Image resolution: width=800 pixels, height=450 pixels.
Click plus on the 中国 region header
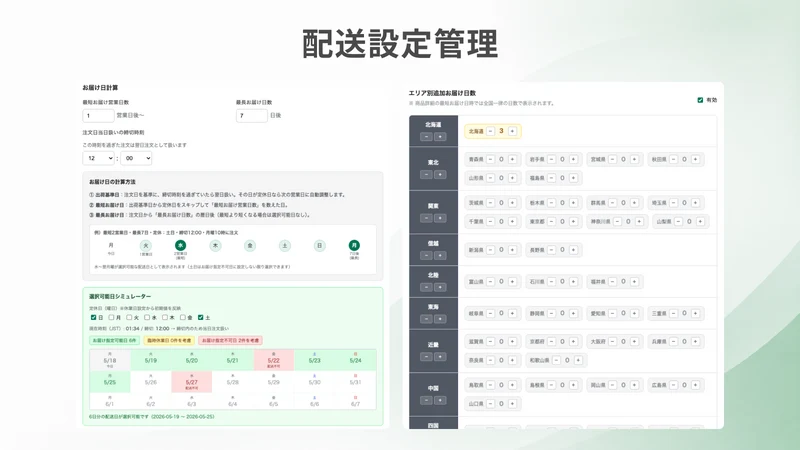tap(440, 401)
